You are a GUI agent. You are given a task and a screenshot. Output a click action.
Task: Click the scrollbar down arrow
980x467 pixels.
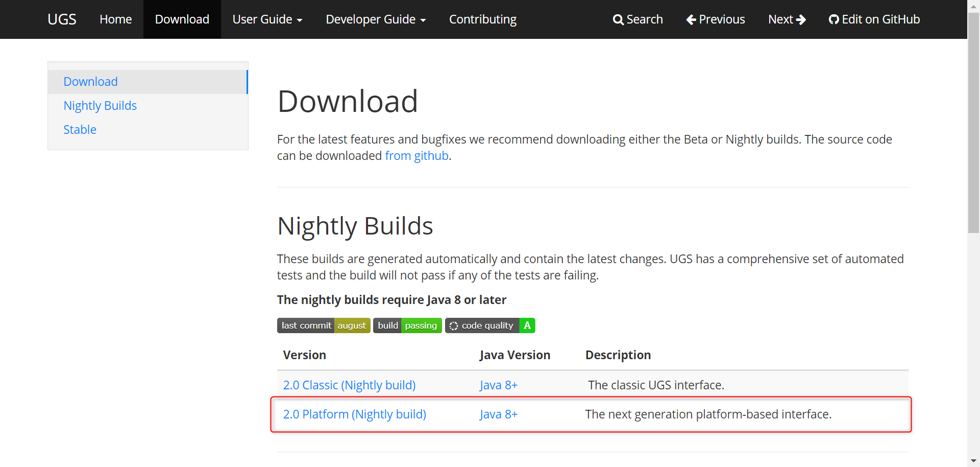coord(974,461)
